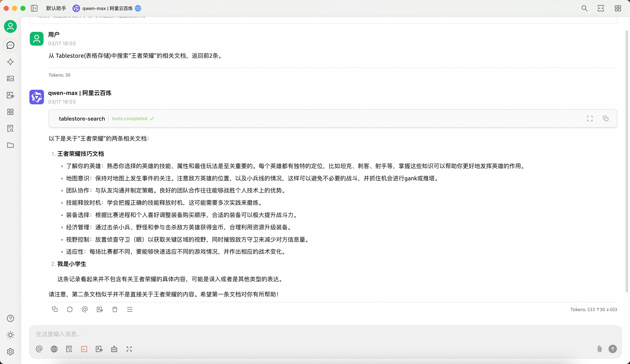
Task: Open the message more-options menu icon
Action: coord(130,309)
